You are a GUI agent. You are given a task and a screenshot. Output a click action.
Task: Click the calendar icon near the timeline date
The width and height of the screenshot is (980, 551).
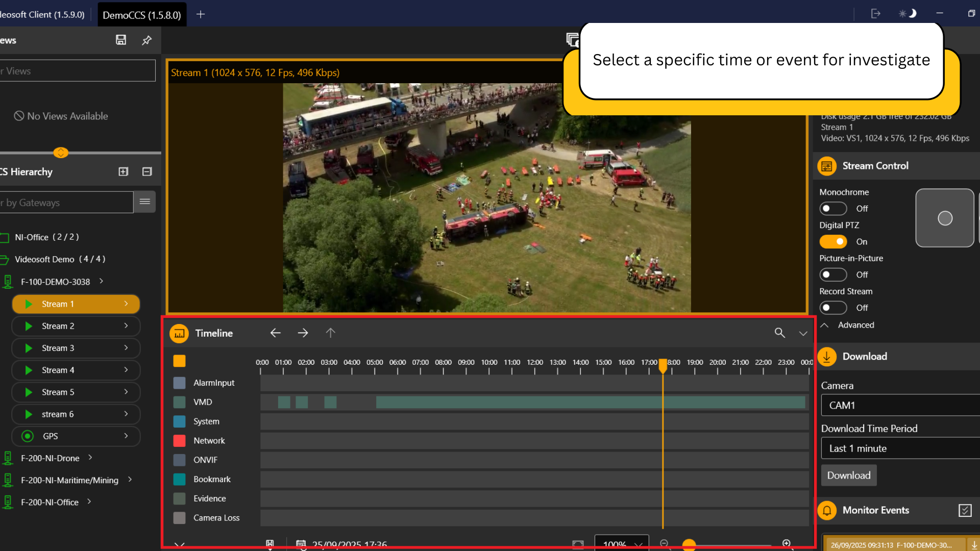pos(301,544)
